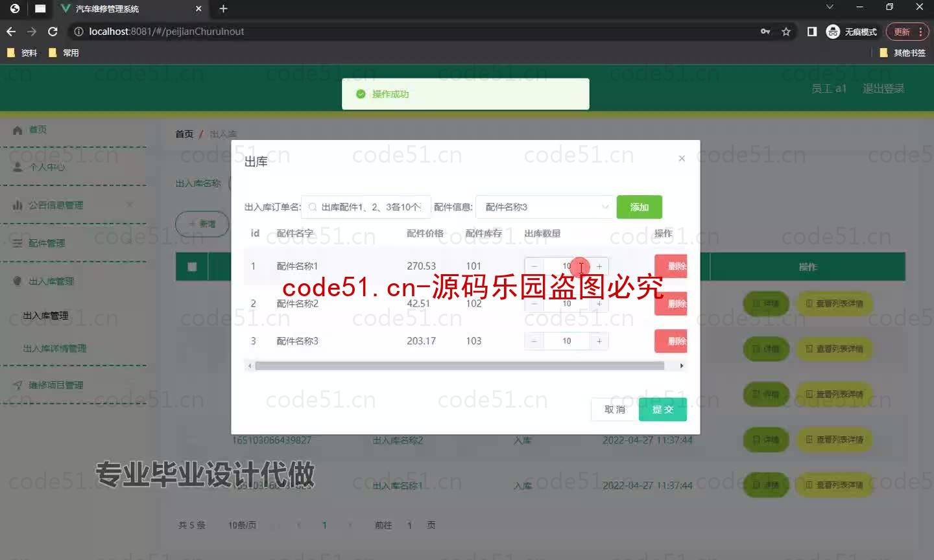Close the 汽车维修管理系统 tab
The image size is (934, 560).
tap(198, 8)
